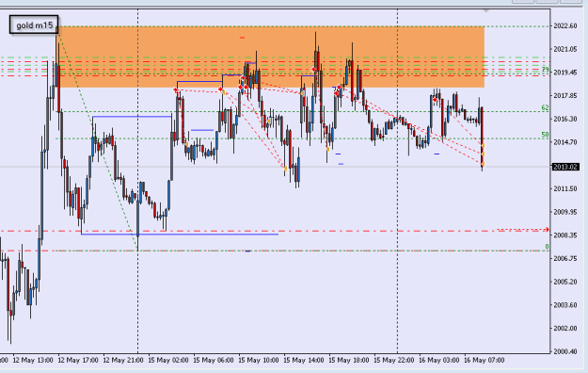Click the red arrow marker near 2008.35
Screen dimensions: 588x373
(x=548, y=229)
